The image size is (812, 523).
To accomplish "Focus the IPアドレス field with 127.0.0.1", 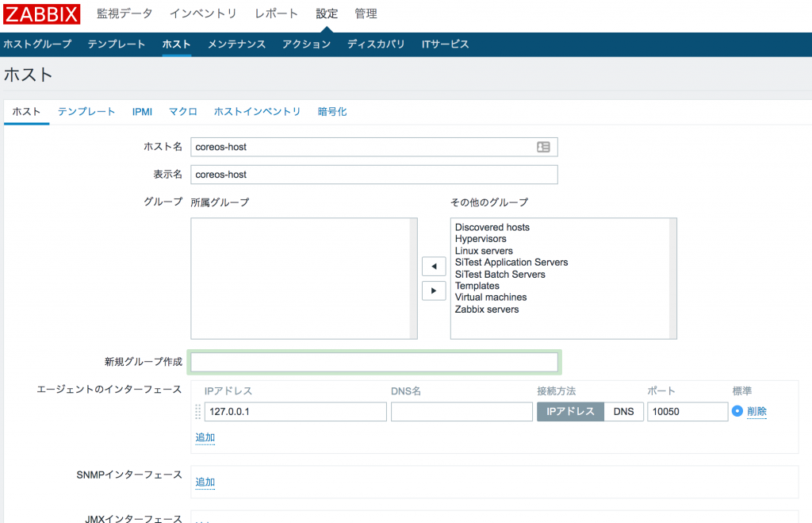I will 295,412.
